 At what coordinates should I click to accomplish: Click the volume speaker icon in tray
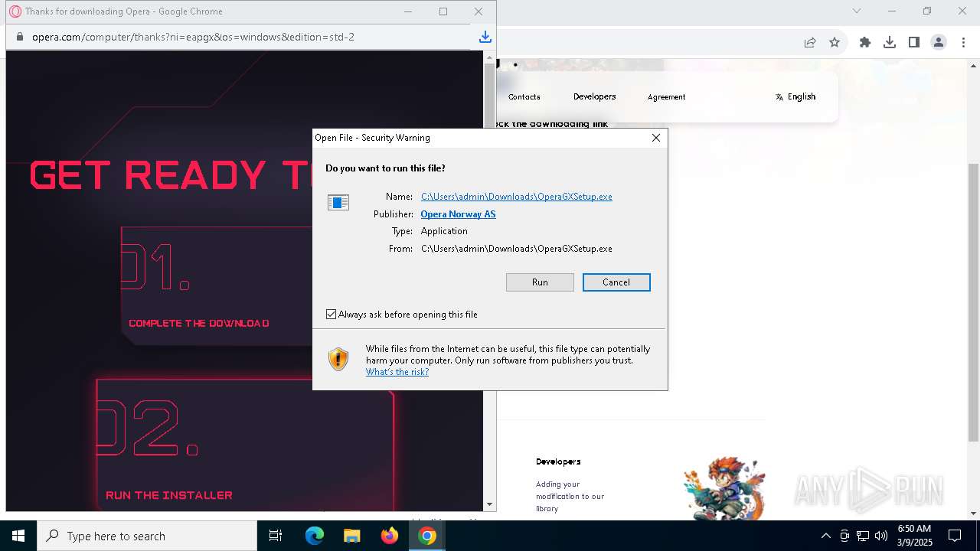[x=881, y=536]
